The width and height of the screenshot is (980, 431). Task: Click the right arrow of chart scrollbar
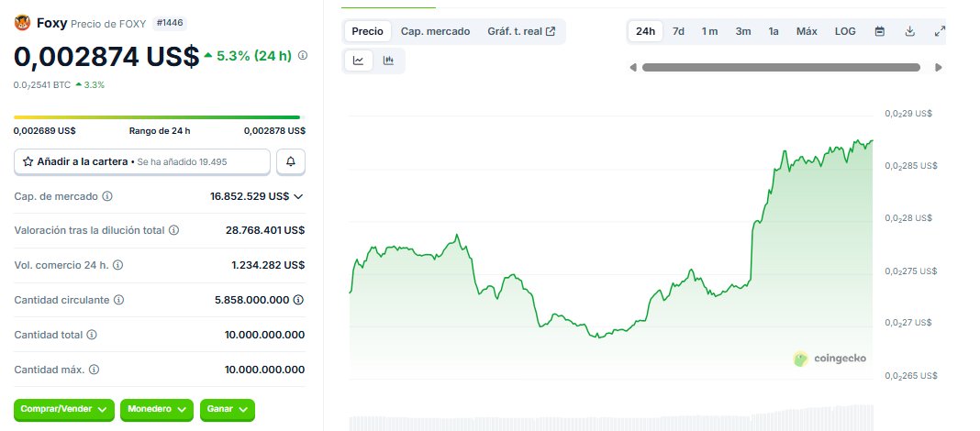[x=938, y=68]
